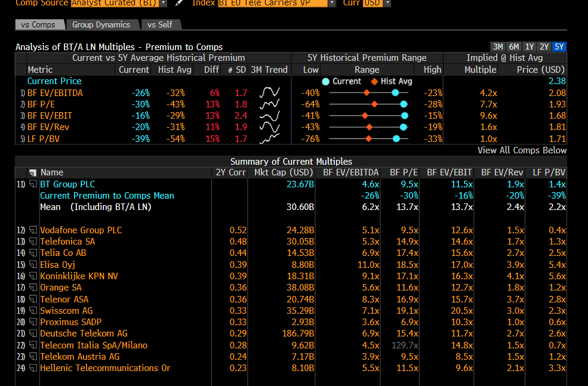588x386 pixels.
Task: Switch to the Group Dynamics tab
Action: coord(103,24)
